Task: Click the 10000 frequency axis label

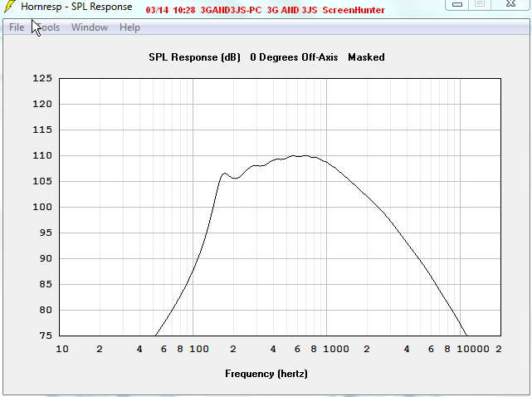Action: pos(473,349)
